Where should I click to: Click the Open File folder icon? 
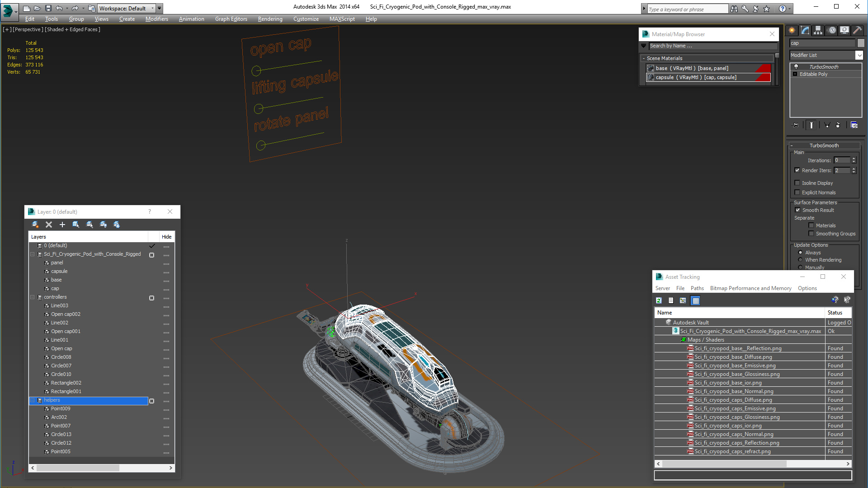coord(37,8)
